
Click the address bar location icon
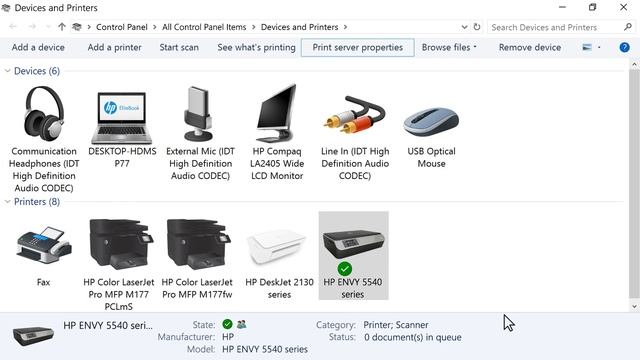pos(77,27)
